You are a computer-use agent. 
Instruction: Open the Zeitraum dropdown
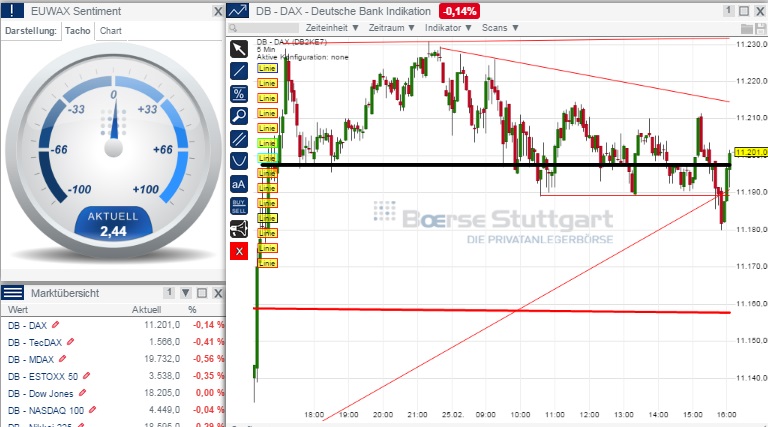[391, 28]
